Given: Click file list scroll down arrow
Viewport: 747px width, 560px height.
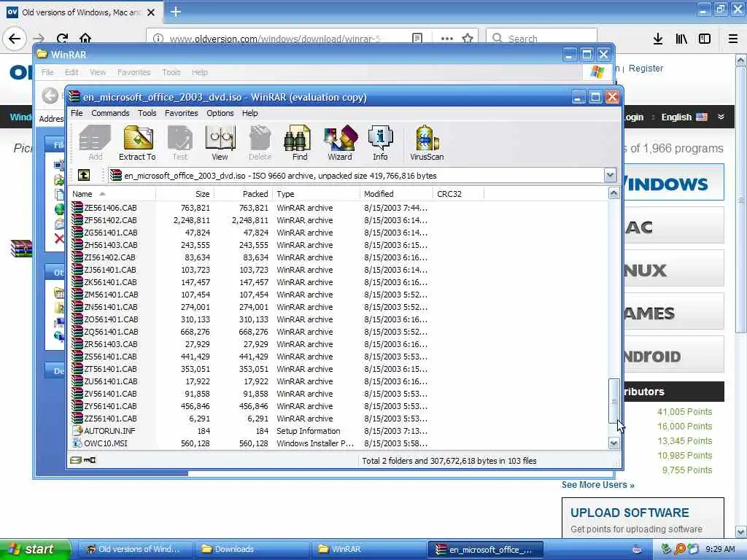Looking at the screenshot, I should tap(614, 443).
